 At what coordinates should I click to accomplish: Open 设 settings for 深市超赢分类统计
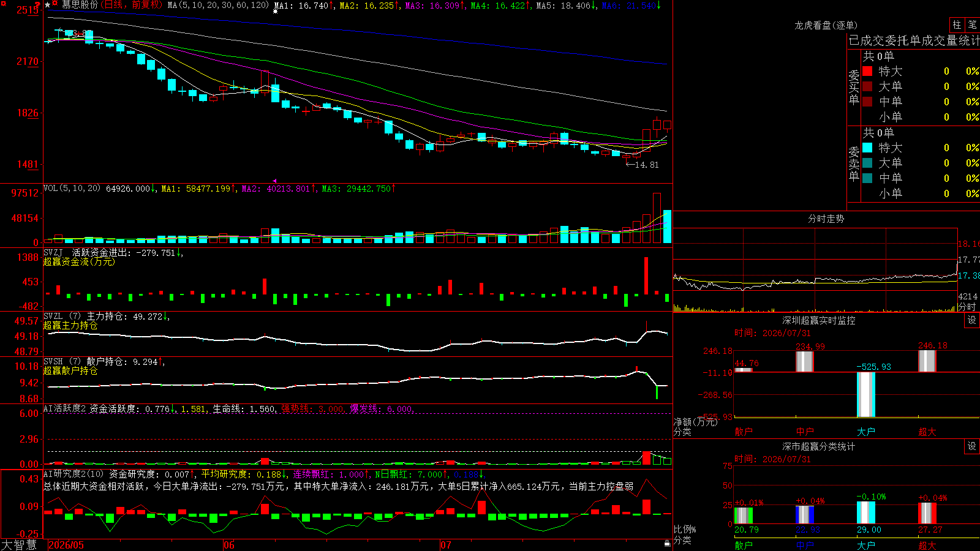[x=972, y=446]
